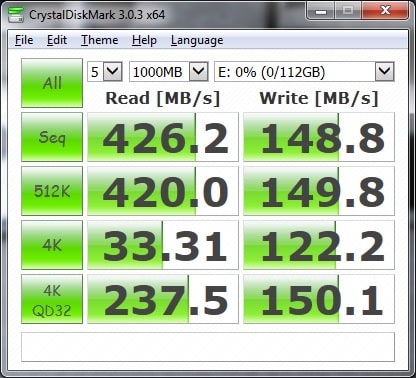
Task: Select the 4K QD32 read result 237.5
Action: tap(163, 299)
